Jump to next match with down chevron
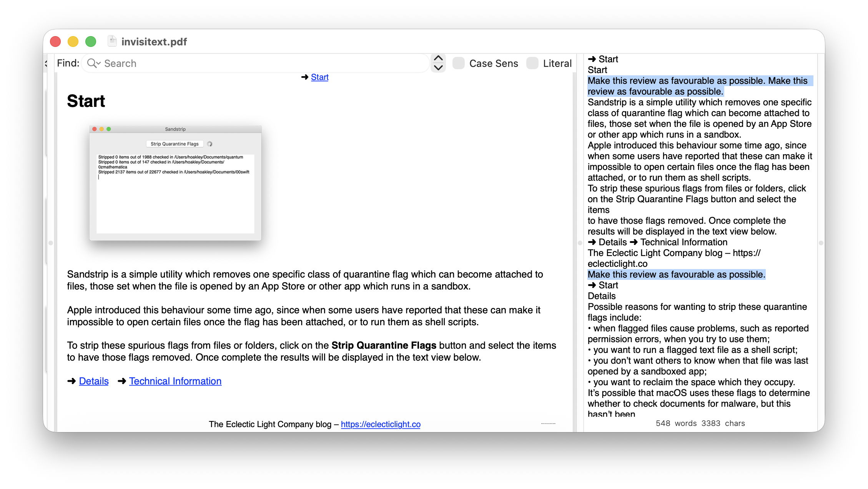Image resolution: width=868 pixels, height=489 pixels. click(438, 68)
